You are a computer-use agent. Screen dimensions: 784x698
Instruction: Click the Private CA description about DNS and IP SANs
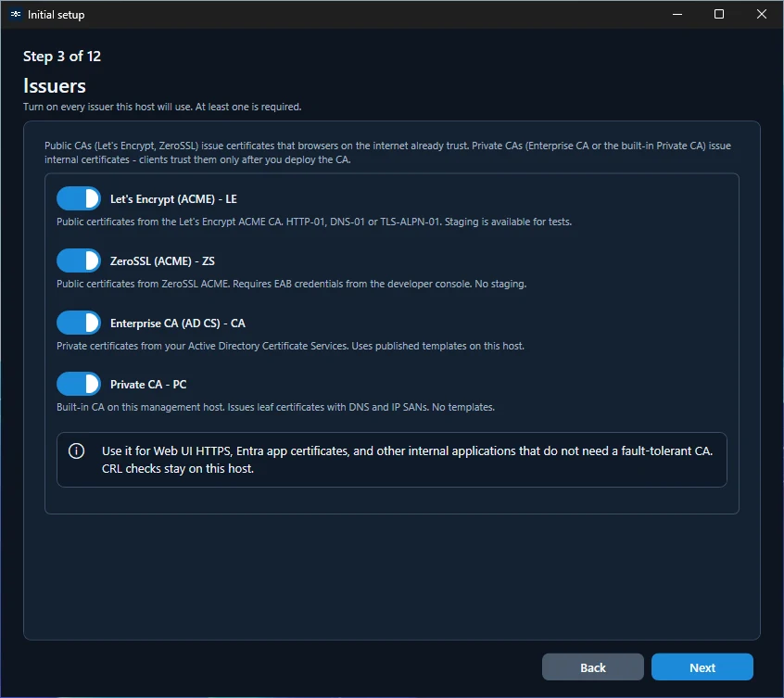(x=275, y=407)
